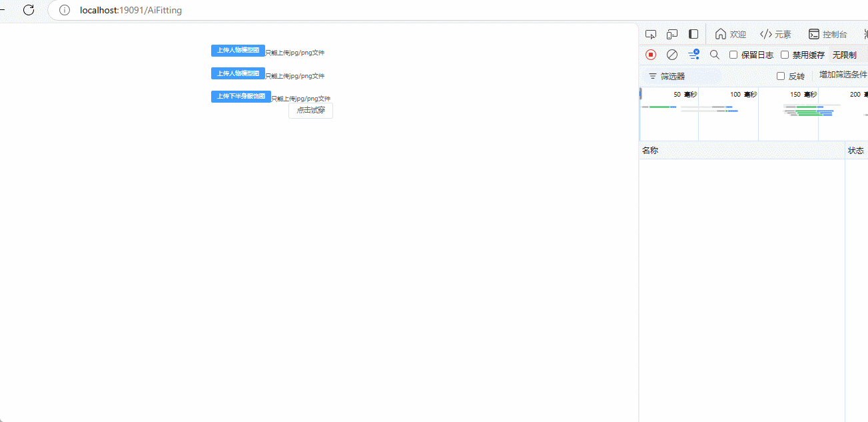This screenshot has width=868, height=422.
Task: Enable the 禁用缓存 checkbox
Action: point(785,55)
